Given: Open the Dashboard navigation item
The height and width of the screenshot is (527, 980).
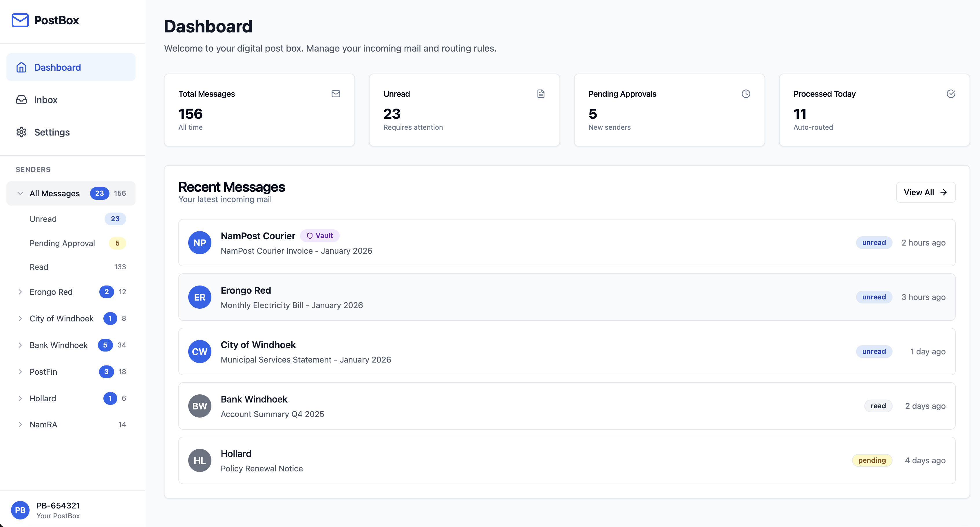Looking at the screenshot, I should tap(71, 67).
